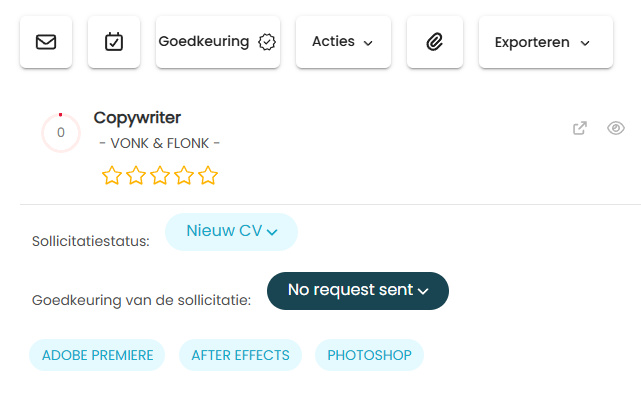
Task: Select the ADOBE PREMIERE skill tag
Action: point(97,355)
